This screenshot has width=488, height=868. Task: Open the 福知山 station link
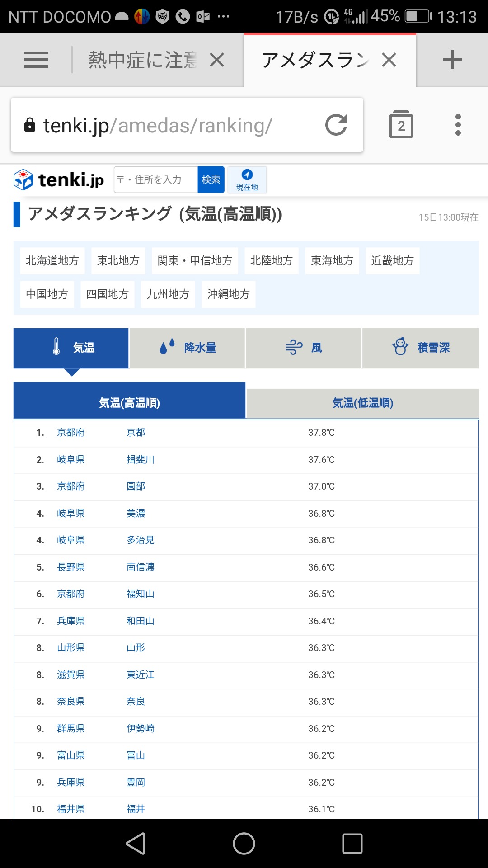[141, 594]
